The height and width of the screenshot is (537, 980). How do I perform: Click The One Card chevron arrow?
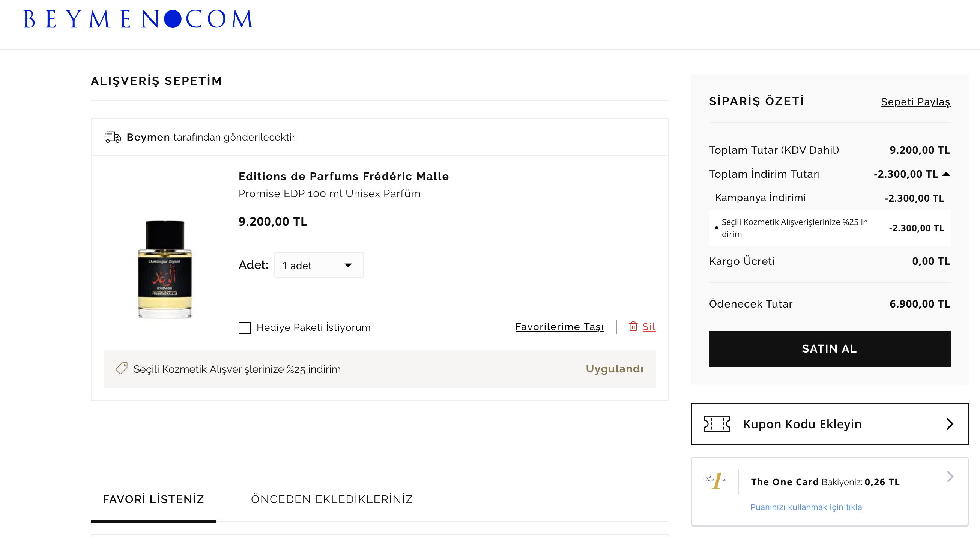(x=950, y=477)
